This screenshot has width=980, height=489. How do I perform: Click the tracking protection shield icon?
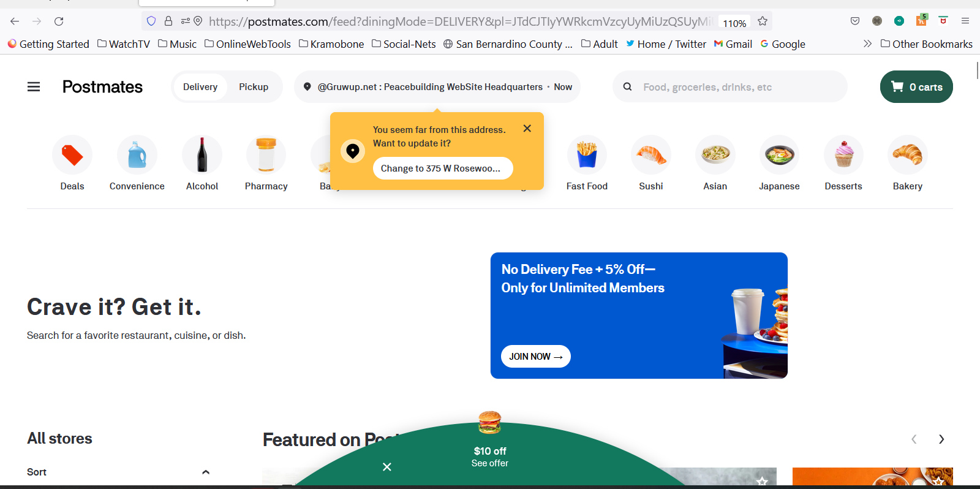pos(151,21)
